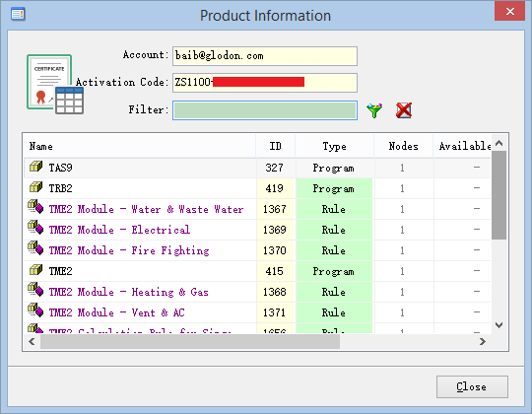Select 'TME2 Module - Vent & AC' row
The image size is (532, 414).
point(116,312)
